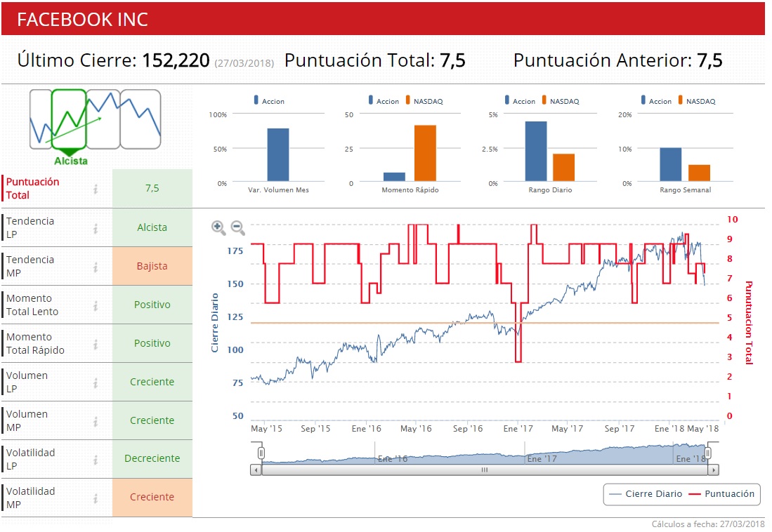This screenshot has width=772, height=532.
Task: Click info icon next to Puntuación Total
Action: (x=96, y=189)
